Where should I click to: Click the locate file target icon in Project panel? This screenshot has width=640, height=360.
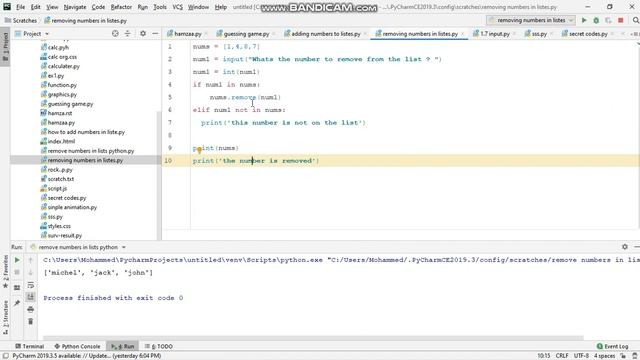coord(115,33)
